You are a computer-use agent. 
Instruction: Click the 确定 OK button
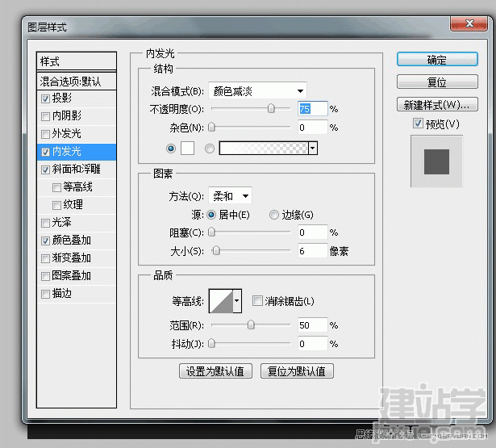[437, 59]
